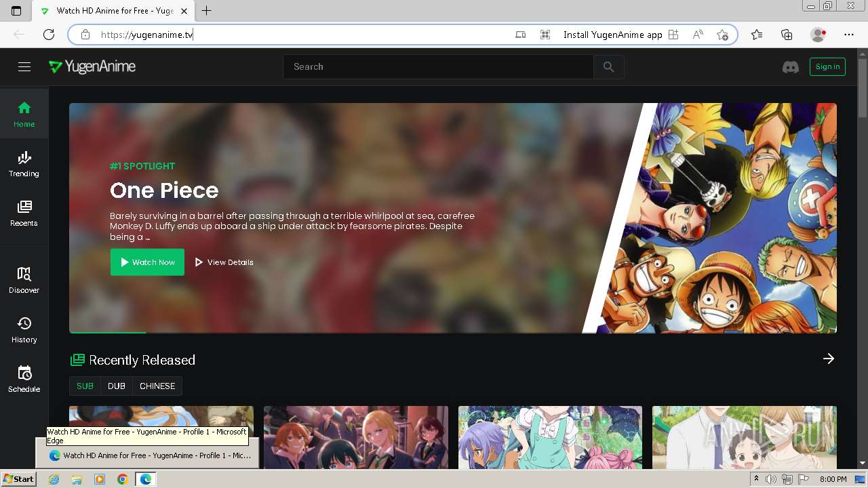The width and height of the screenshot is (868, 488).
Task: Select the SUB tab
Action: pyautogui.click(x=85, y=386)
